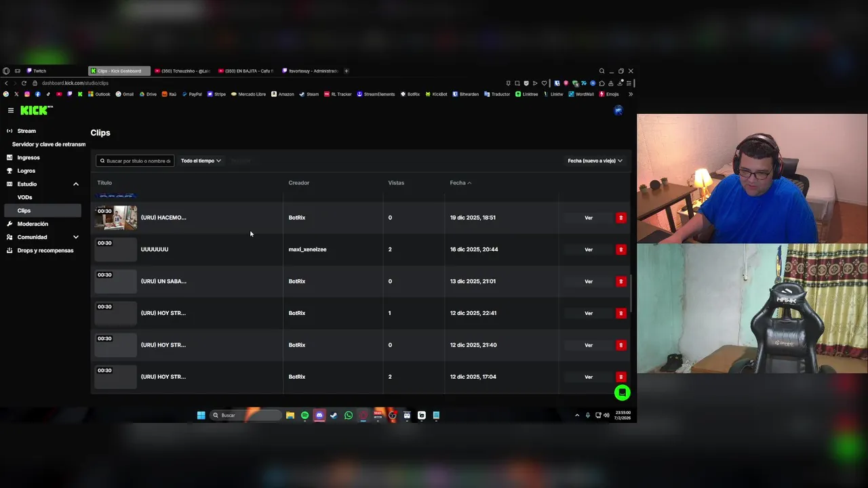868x488 pixels.
Task: Reload the browser page
Action: [x=25, y=83]
